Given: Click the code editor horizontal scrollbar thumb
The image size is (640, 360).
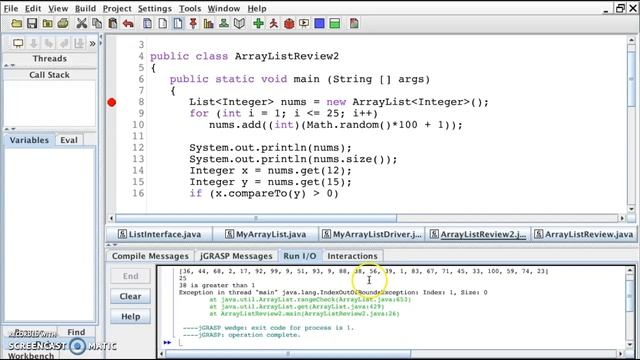Looking at the screenshot, I should pyautogui.click(x=256, y=218).
